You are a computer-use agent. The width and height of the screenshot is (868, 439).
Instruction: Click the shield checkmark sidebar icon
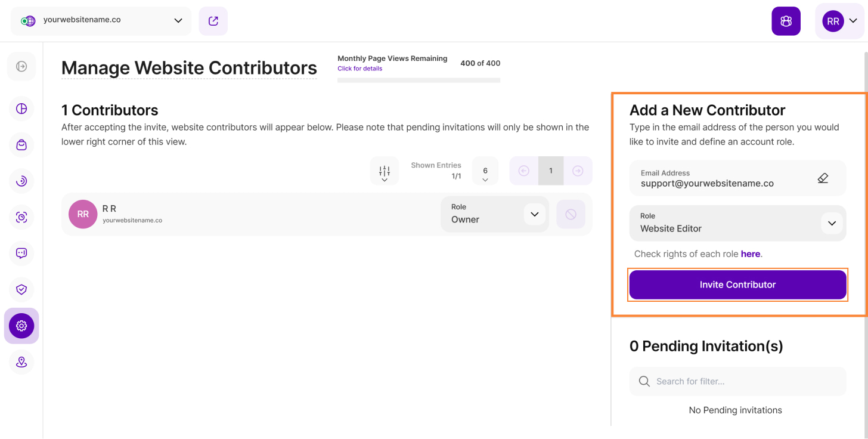point(21,289)
